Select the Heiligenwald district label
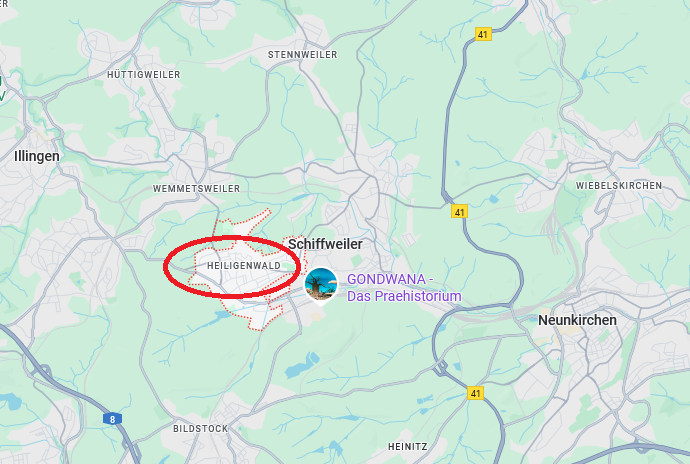Viewport: 690px width, 464px height. (x=244, y=266)
